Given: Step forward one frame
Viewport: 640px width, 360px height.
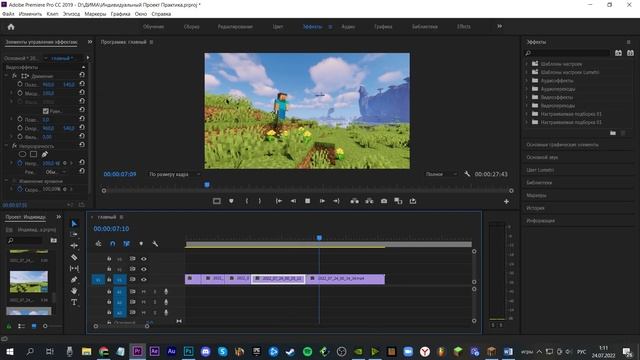Looking at the screenshot, I should point(322,201).
